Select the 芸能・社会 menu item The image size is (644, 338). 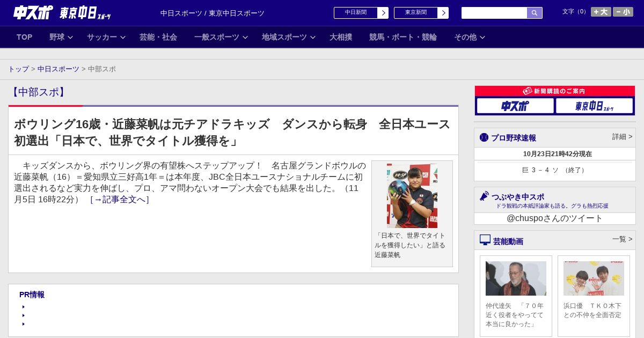pyautogui.click(x=158, y=37)
